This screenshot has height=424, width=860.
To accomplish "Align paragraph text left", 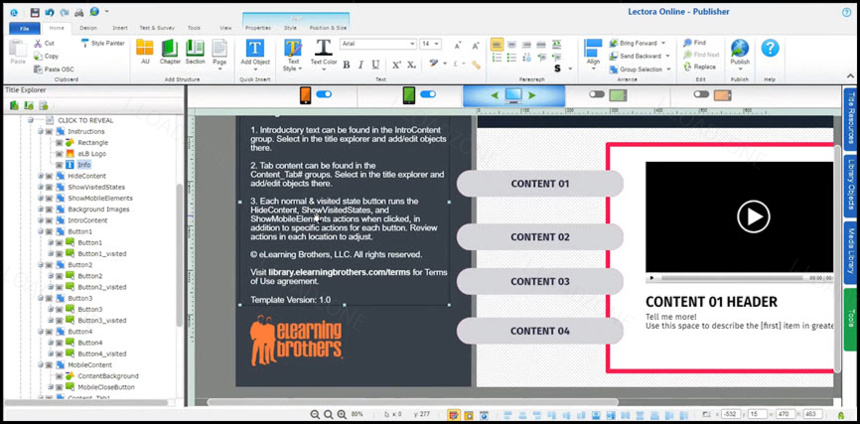I will pos(497,44).
